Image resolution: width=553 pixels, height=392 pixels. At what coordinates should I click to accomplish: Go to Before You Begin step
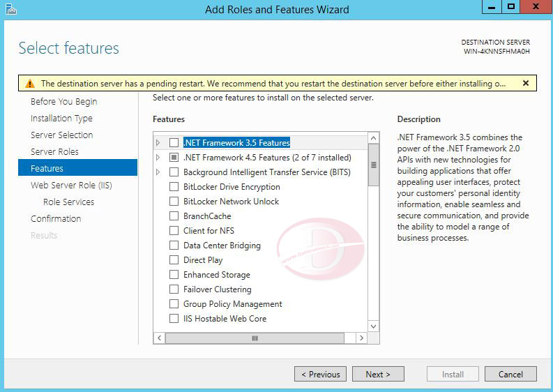tap(64, 102)
